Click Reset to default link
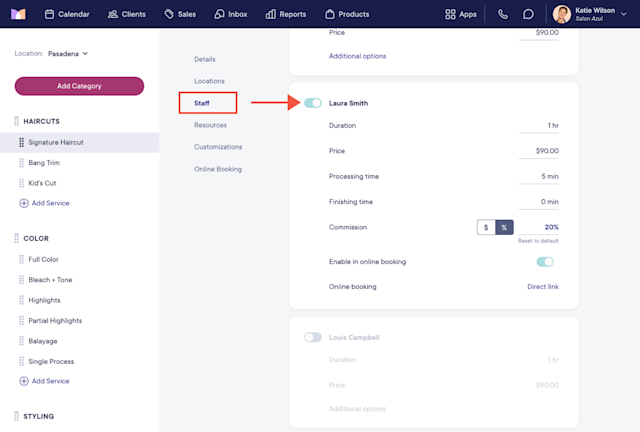 pos(538,241)
